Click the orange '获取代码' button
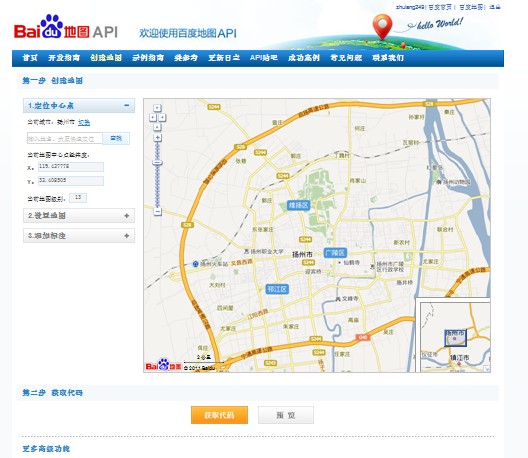The image size is (528, 458). 219,415
